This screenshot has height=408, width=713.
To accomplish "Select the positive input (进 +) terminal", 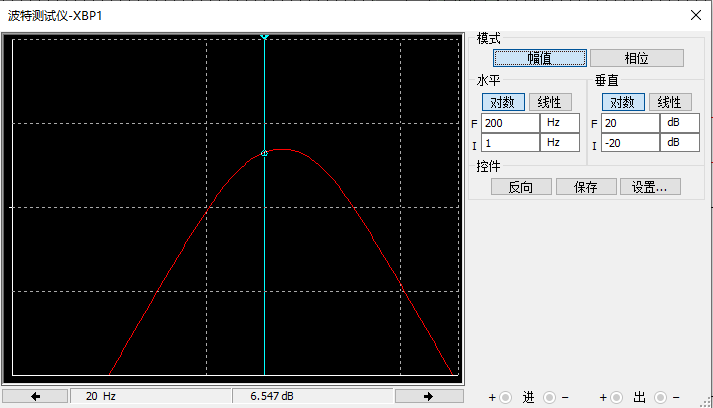I will click(505, 398).
